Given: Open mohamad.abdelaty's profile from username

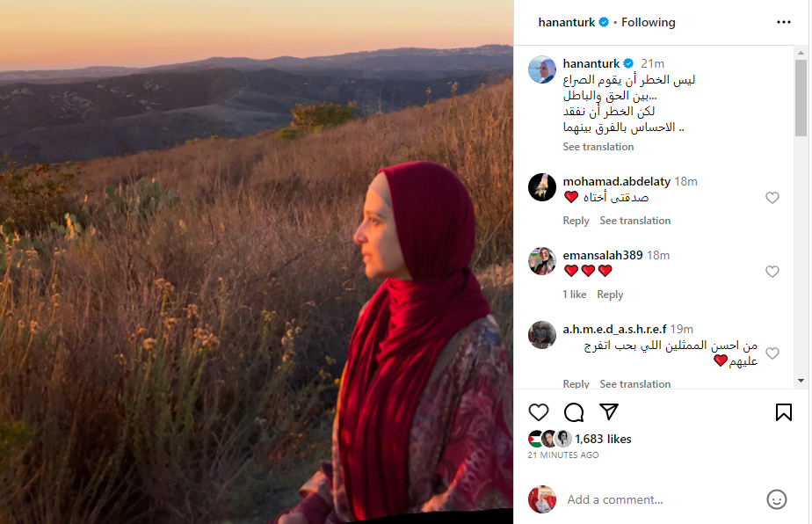Looking at the screenshot, I should pos(616,181).
